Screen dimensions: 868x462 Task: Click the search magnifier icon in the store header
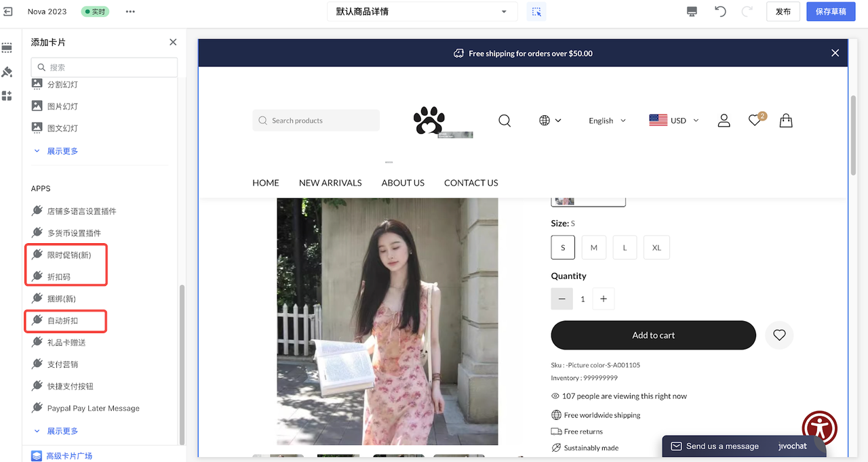[x=505, y=120]
